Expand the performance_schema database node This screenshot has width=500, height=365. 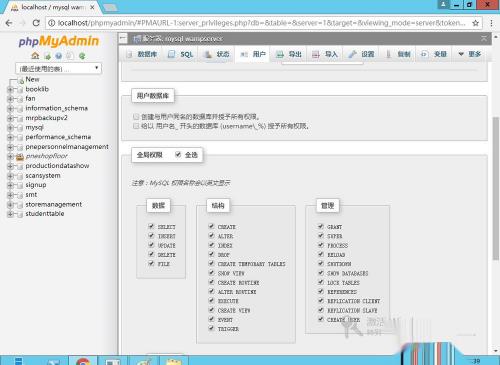pos(10,137)
